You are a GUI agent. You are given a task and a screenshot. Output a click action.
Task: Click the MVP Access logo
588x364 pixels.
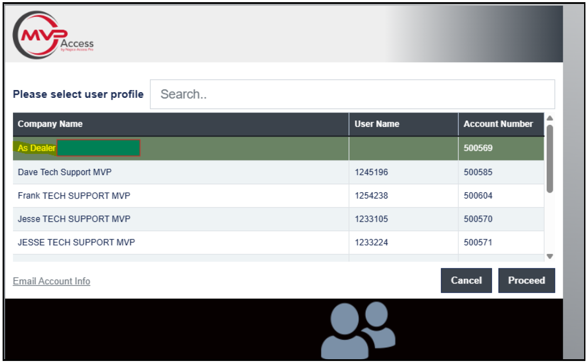(x=53, y=35)
